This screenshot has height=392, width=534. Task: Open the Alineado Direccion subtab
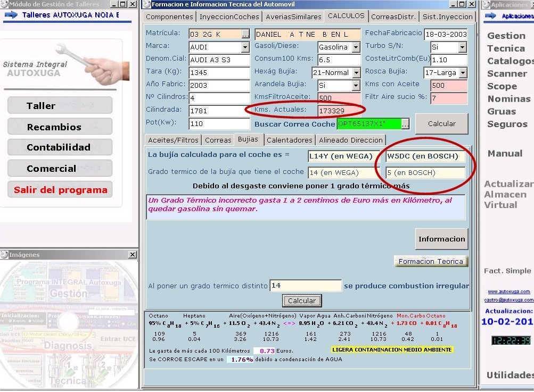[351, 140]
